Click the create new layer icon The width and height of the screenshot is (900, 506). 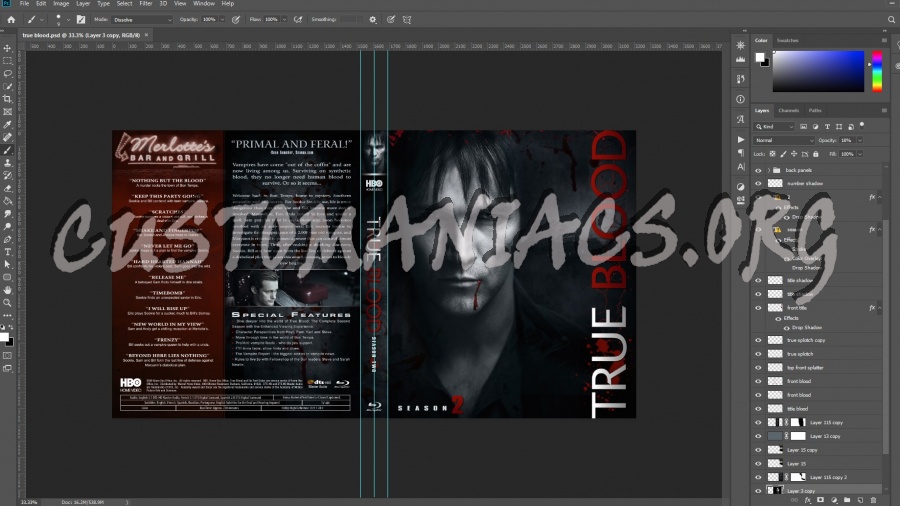860,500
